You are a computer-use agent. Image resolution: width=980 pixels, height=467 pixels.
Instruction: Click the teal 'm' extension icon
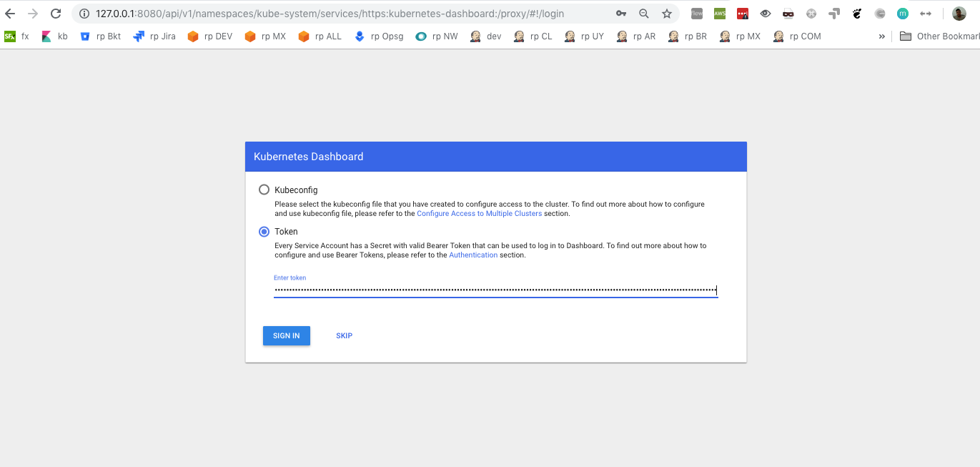[x=903, y=14]
